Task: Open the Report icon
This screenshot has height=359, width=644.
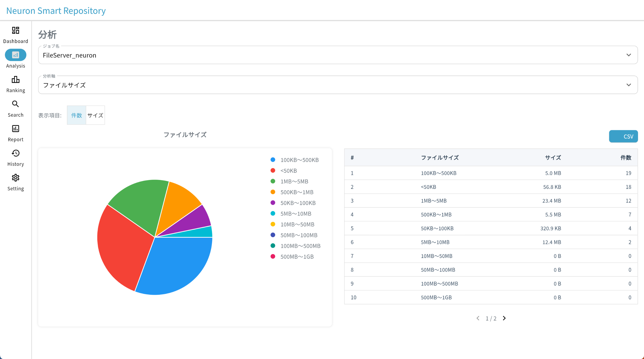Action: [15, 128]
